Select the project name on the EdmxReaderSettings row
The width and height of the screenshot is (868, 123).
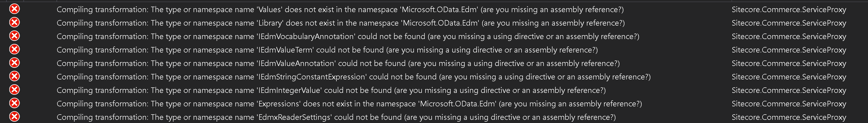(x=789, y=117)
